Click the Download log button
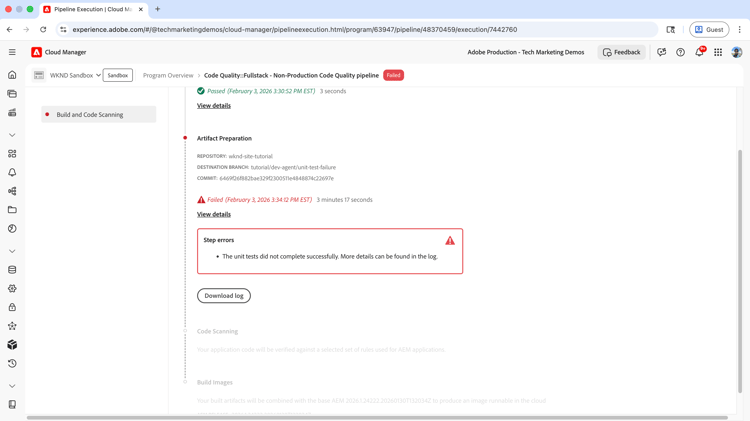The width and height of the screenshot is (750, 421). click(224, 296)
